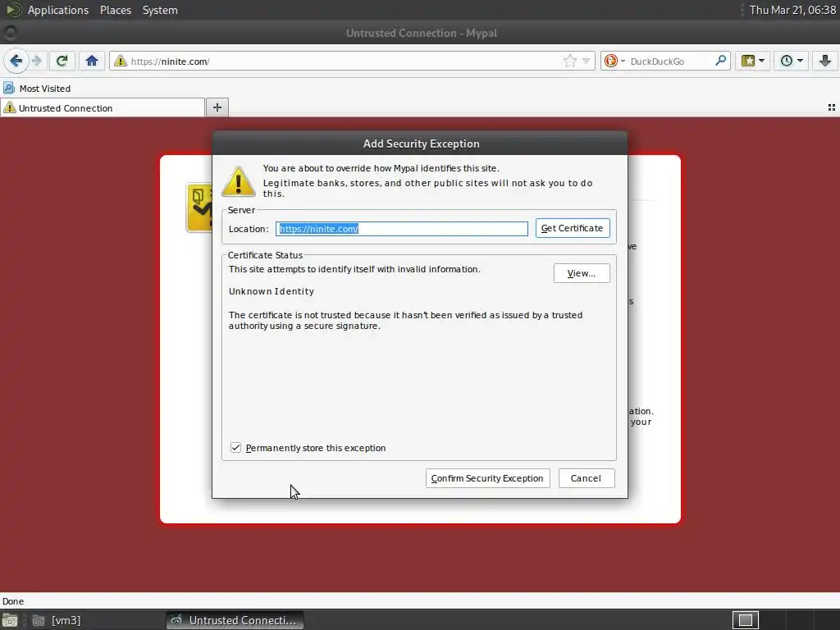This screenshot has height=630, width=840.
Task: Click the workspace switcher square
Action: (745, 620)
